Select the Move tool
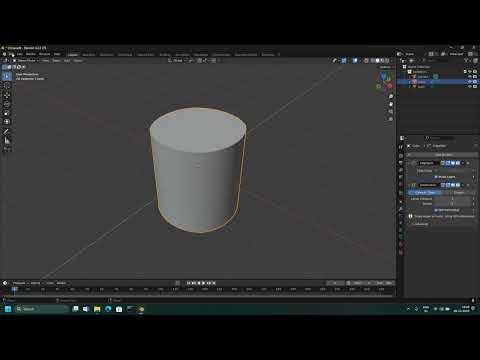This screenshot has width=480, height=360. point(7,95)
